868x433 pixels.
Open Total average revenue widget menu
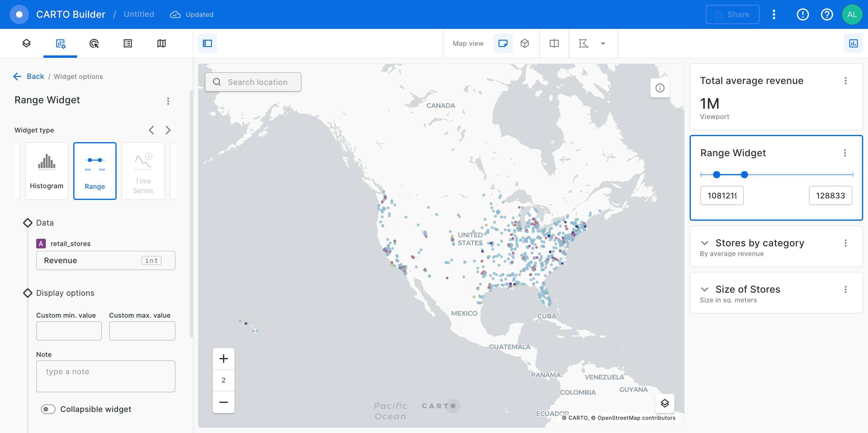pyautogui.click(x=845, y=80)
